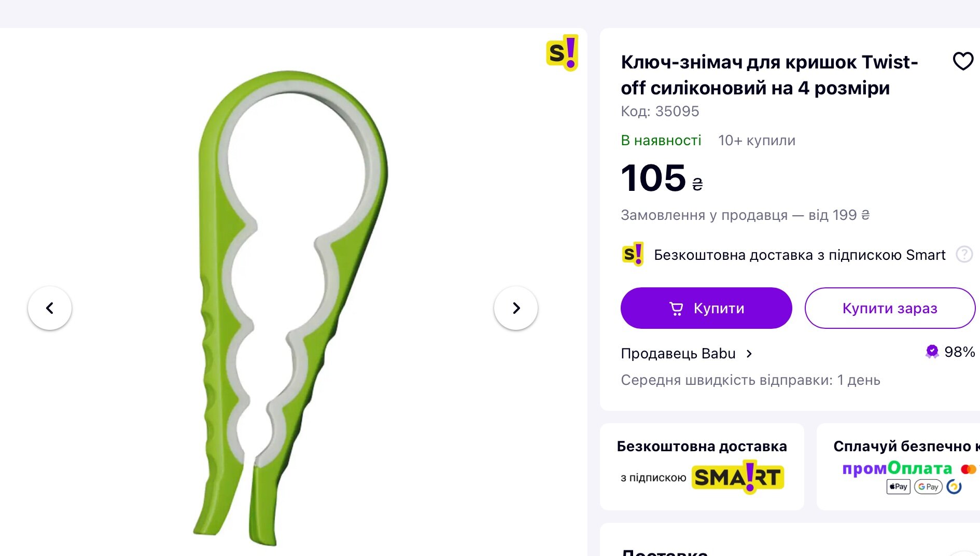Click Купити зараз to buy now

[890, 308]
